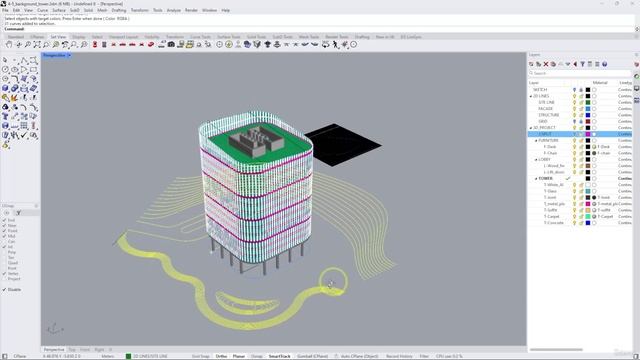Screen dimensions: 640x360
Task: Toggle the Mid osnap checkbox
Action: click(4, 236)
